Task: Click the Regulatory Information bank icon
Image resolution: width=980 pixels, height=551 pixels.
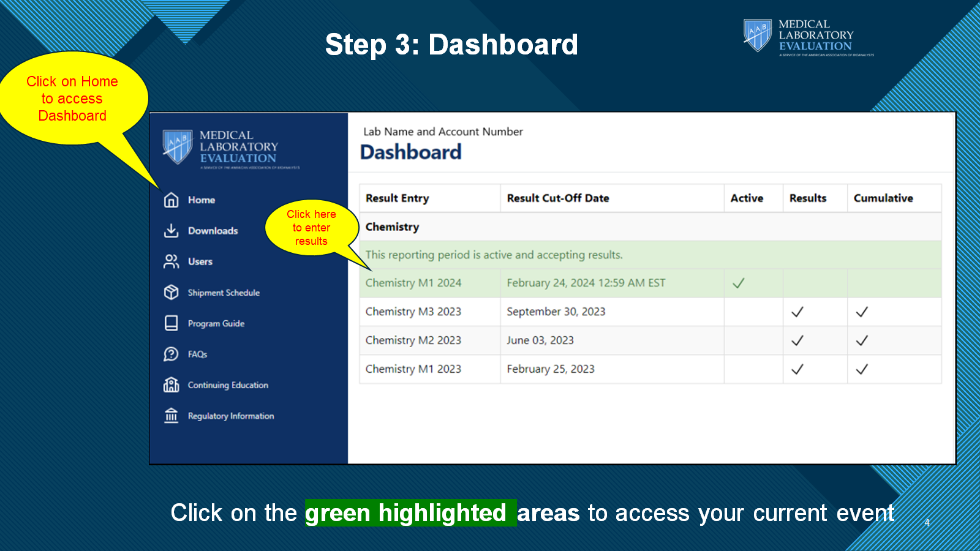Action: pyautogui.click(x=171, y=416)
